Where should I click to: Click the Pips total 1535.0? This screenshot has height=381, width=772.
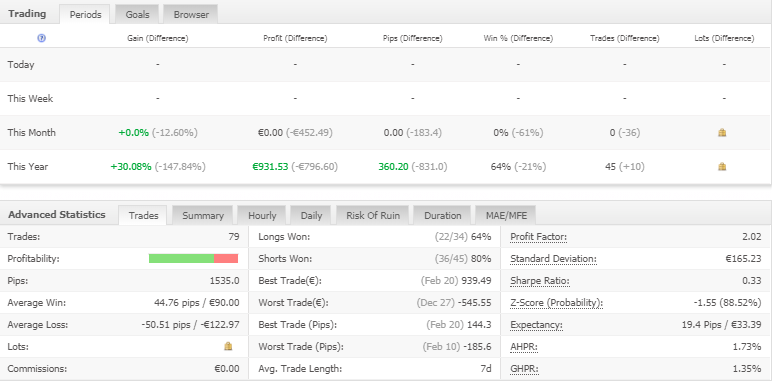tap(225, 281)
